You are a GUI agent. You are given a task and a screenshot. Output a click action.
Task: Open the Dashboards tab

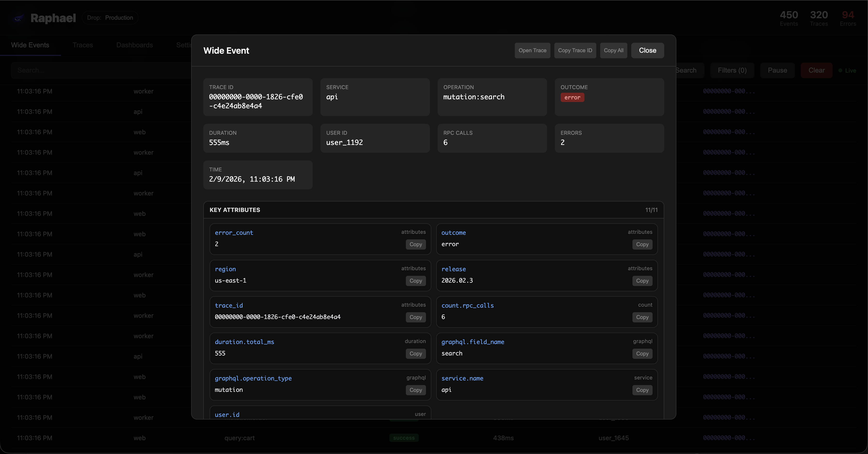click(134, 45)
